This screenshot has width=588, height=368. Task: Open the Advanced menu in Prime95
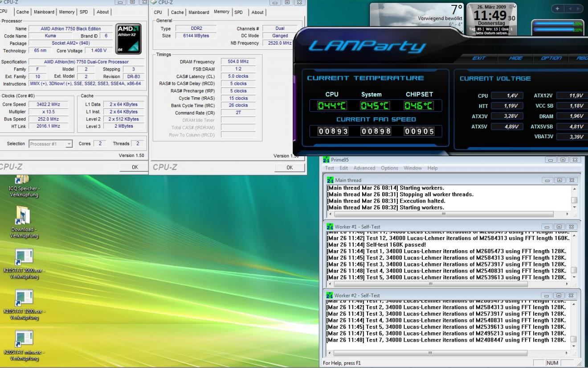point(364,168)
